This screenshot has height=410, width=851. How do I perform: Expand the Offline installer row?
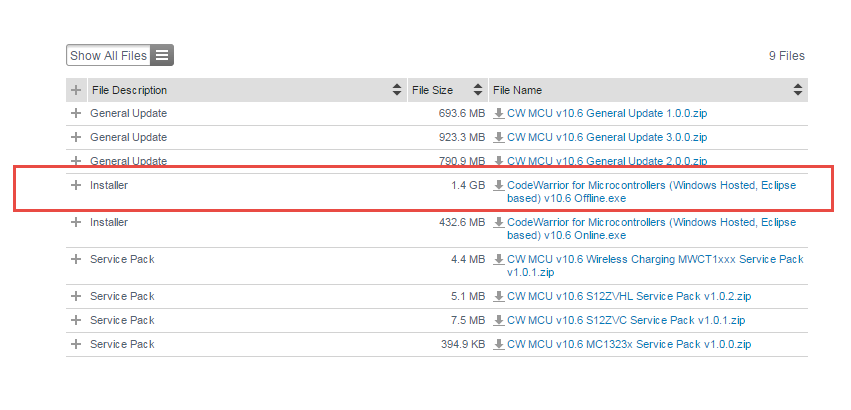pos(76,185)
